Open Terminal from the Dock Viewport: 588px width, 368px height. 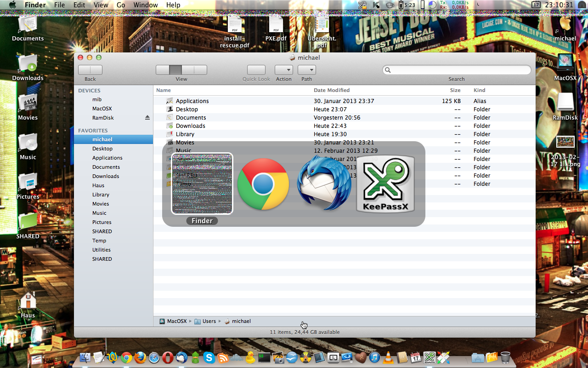pos(264,357)
